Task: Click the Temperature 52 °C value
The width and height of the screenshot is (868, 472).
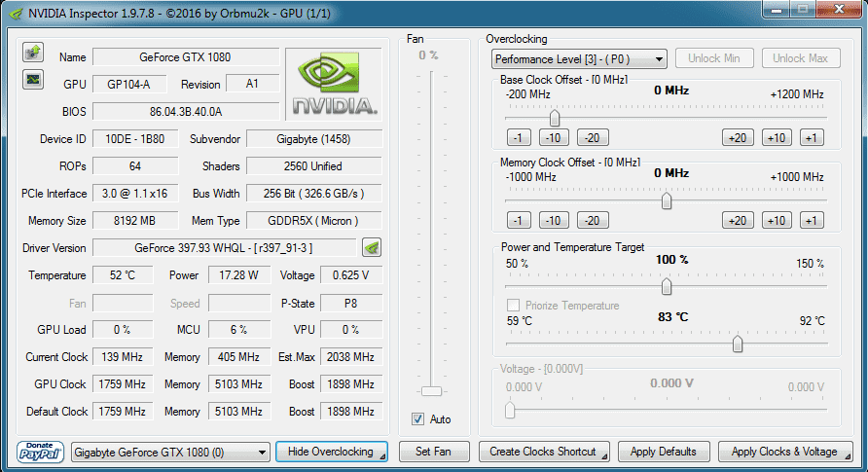Action: [x=123, y=275]
